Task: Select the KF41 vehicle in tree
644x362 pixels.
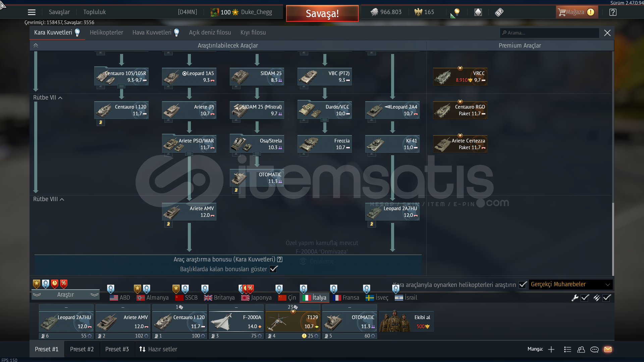Action: point(392,144)
